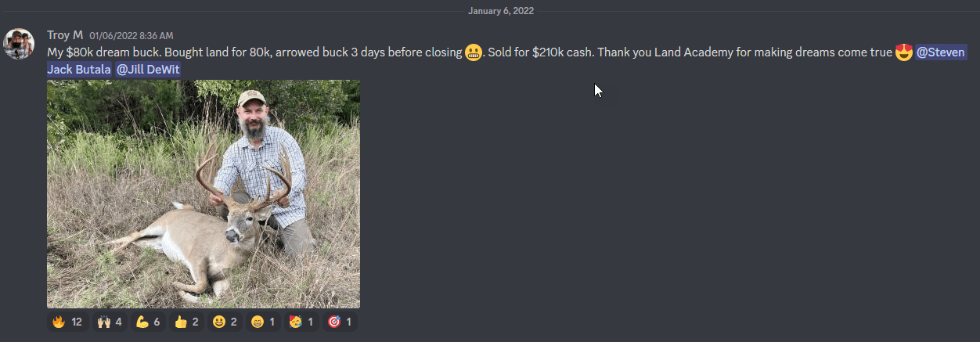The height and width of the screenshot is (342, 980).
Task: Click the grimacing emoji in the message
Action: point(473,53)
